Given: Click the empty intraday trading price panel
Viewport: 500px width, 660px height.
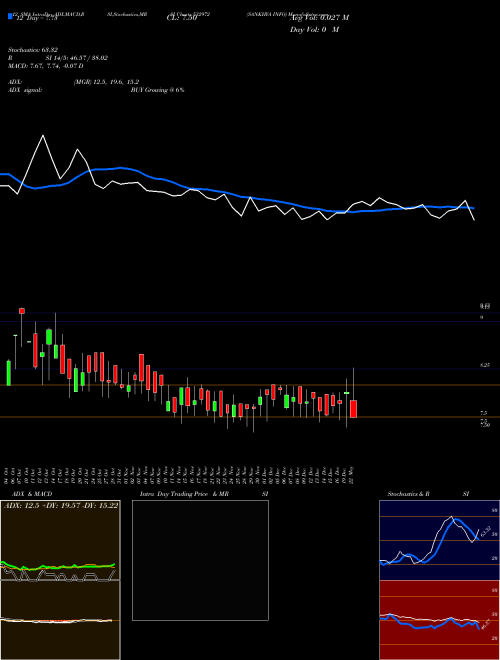Looking at the screenshot, I should (200, 560).
